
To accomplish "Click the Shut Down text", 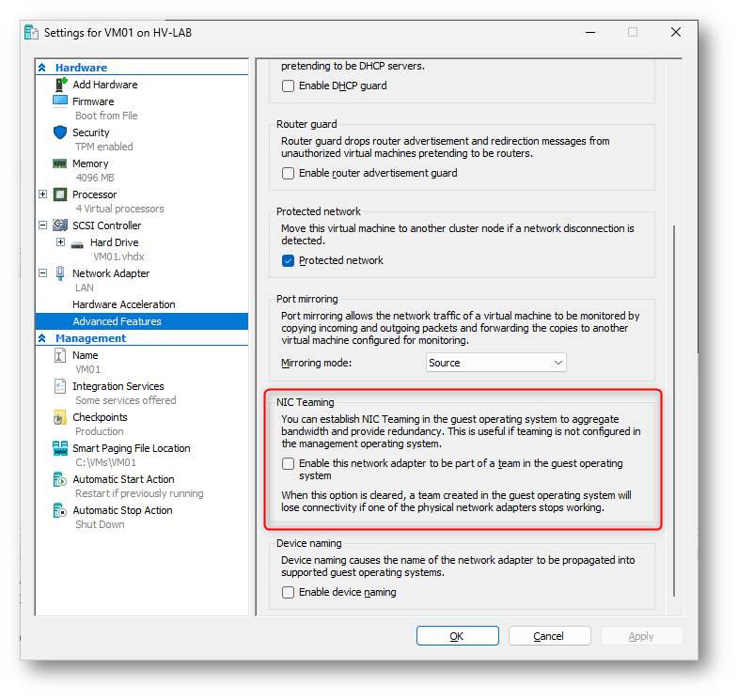I will [100, 525].
